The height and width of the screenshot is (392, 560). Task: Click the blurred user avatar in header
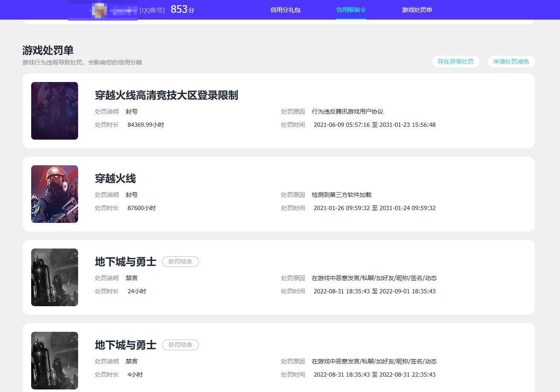pos(99,9)
